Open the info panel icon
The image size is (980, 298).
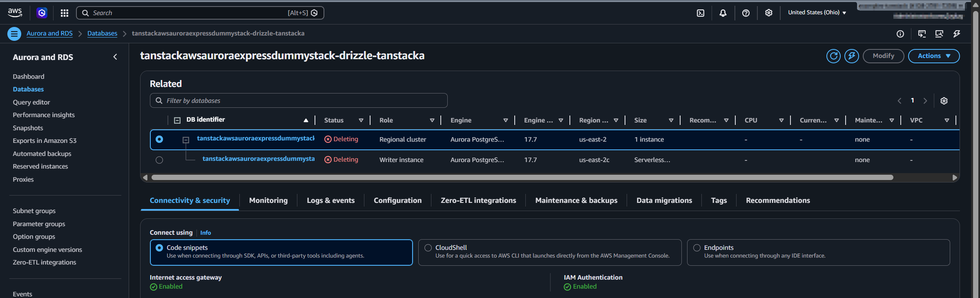tap(900, 34)
